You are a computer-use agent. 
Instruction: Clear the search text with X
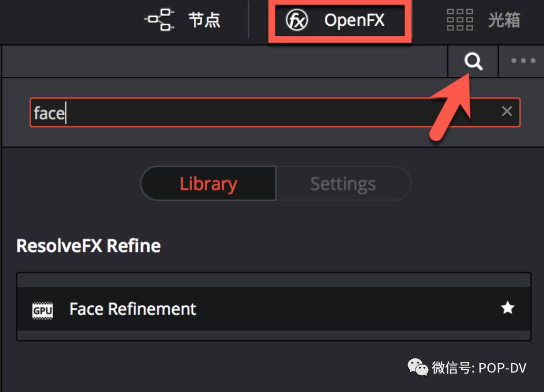(x=507, y=111)
